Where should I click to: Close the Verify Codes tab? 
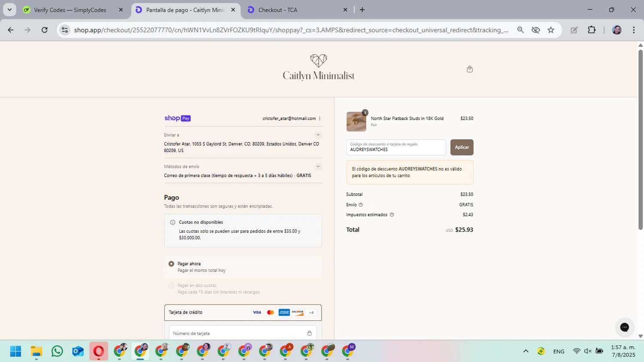pyautogui.click(x=121, y=10)
